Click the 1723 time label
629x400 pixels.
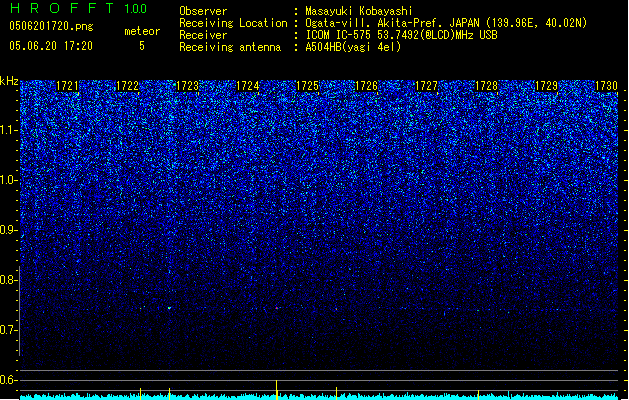click(187, 86)
